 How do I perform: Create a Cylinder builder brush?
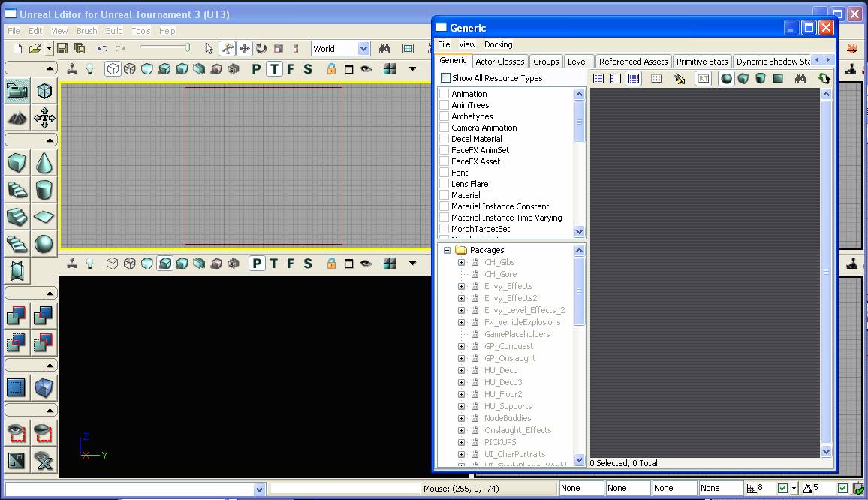pos(44,190)
